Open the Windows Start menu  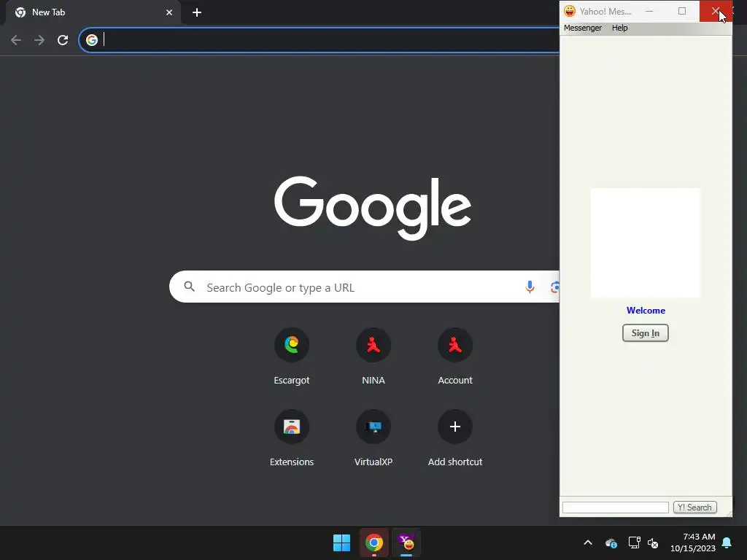341,542
